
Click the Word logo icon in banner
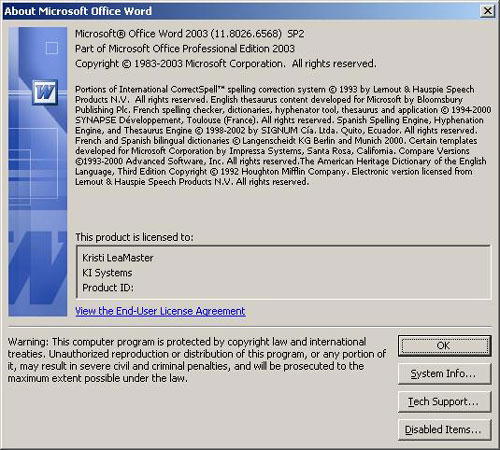click(x=45, y=92)
